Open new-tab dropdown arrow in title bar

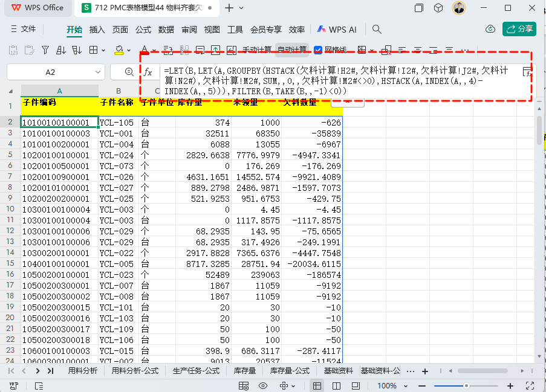click(241, 8)
